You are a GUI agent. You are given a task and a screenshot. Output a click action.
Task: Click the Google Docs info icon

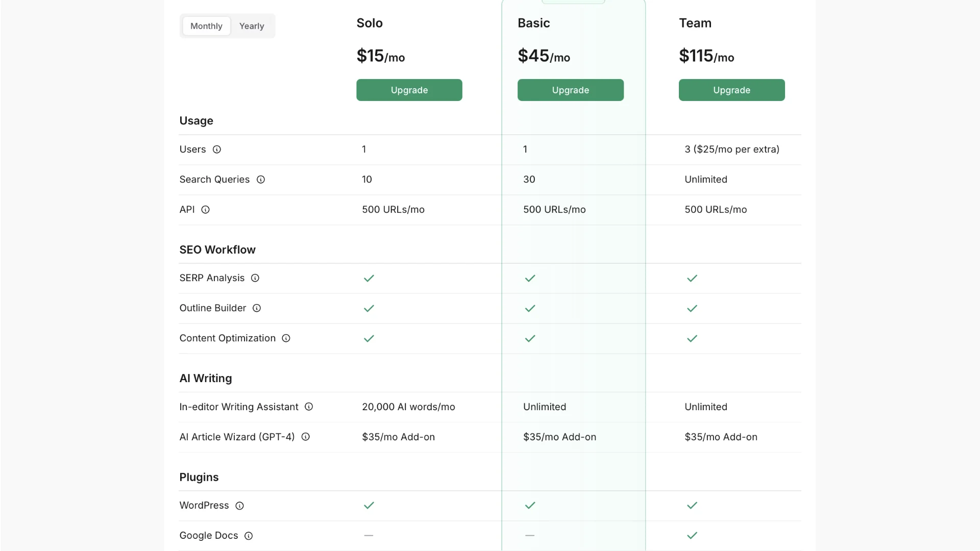[x=248, y=536]
